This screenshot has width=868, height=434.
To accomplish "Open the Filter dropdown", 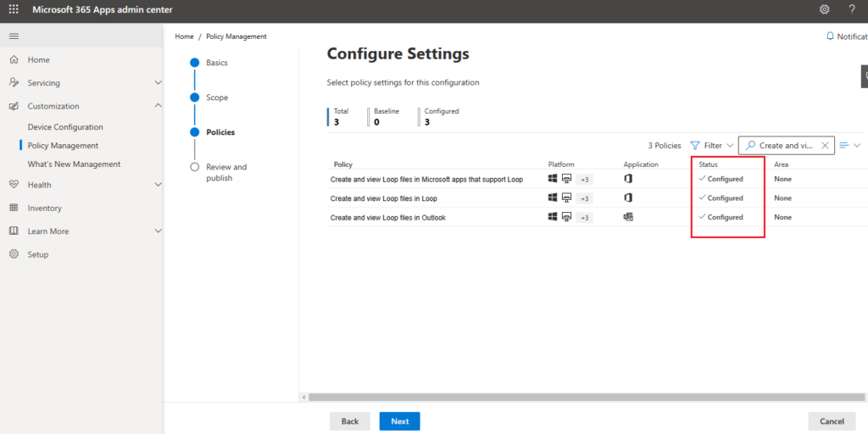I will pos(712,146).
